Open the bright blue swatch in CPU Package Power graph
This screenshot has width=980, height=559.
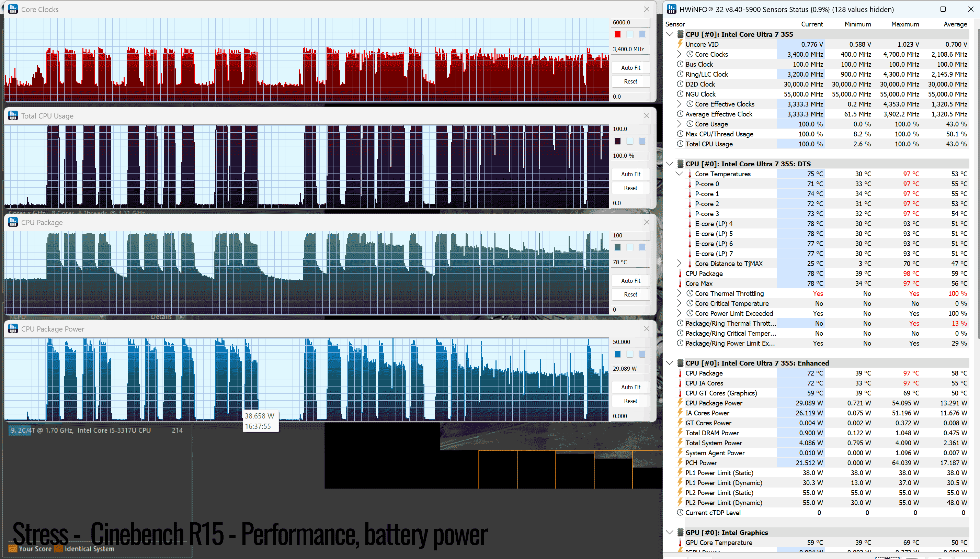pyautogui.click(x=617, y=354)
